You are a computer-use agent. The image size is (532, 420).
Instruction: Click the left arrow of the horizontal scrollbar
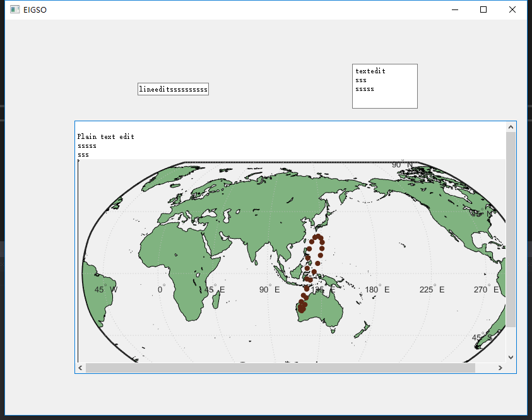click(80, 367)
